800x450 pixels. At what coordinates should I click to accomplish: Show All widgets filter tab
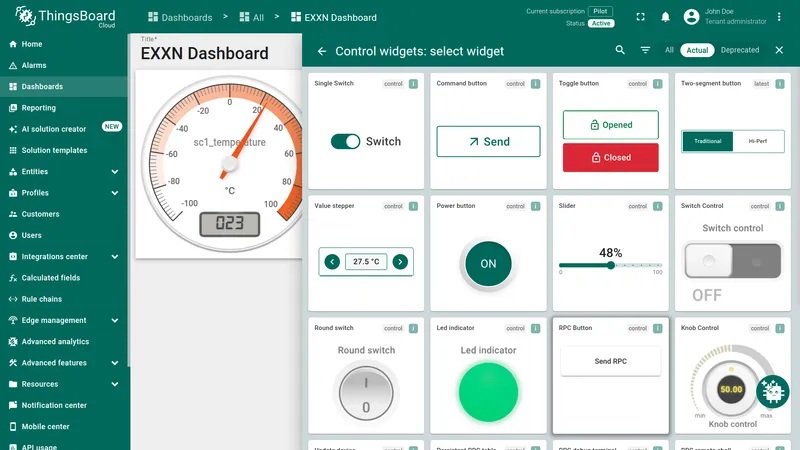[669, 50]
